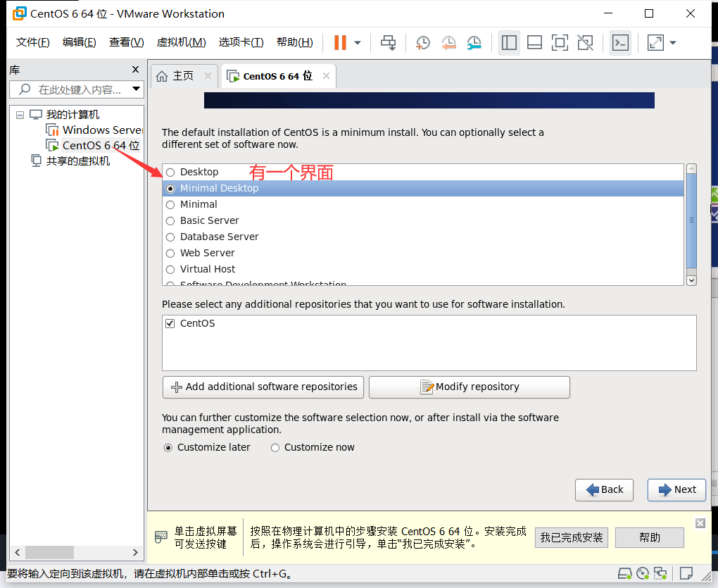The image size is (718, 588).
Task: Click the Back button
Action: (604, 490)
